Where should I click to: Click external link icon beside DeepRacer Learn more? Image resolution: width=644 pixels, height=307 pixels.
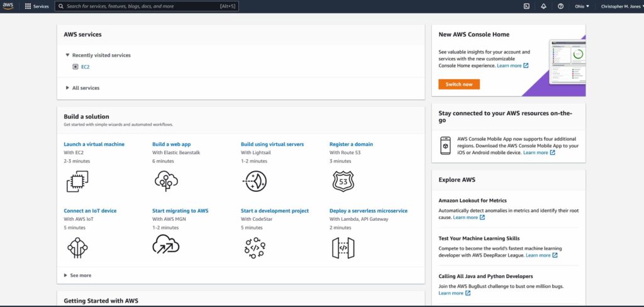(x=555, y=255)
